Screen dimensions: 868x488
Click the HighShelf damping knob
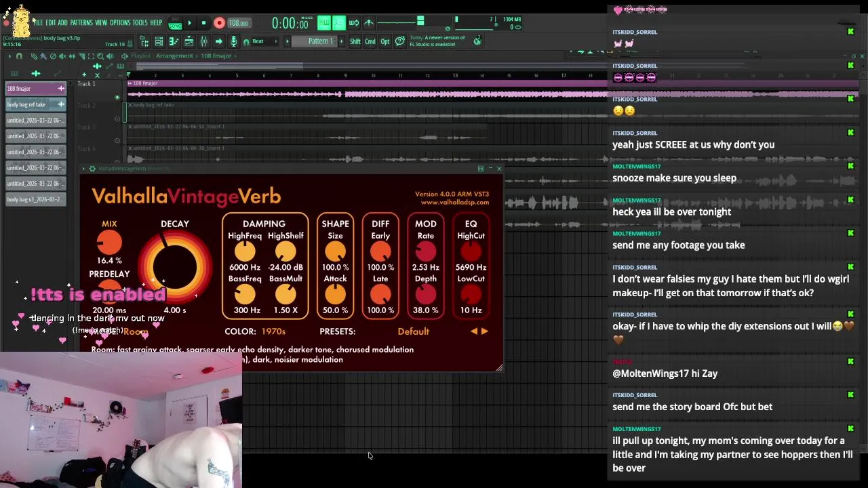tap(285, 251)
